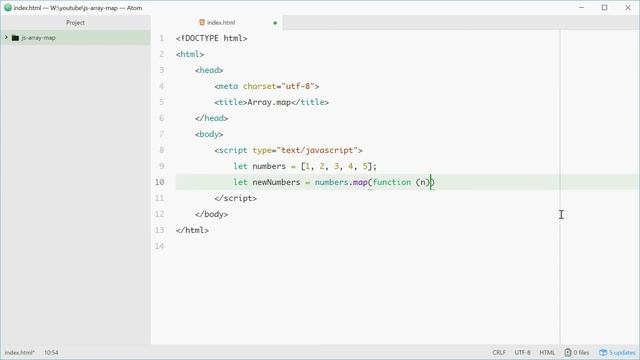Open git 0 files status indicator

tap(577, 352)
